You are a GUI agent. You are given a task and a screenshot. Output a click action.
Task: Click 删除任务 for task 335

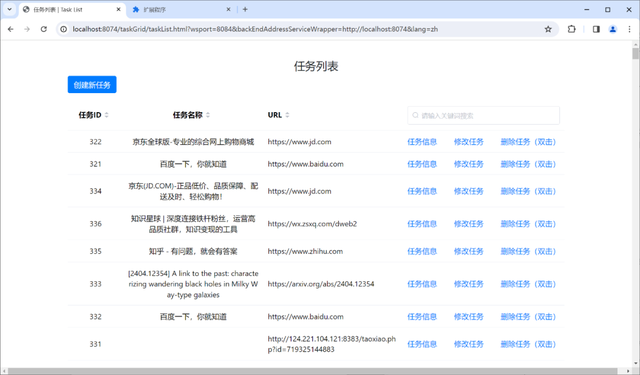[528, 251]
